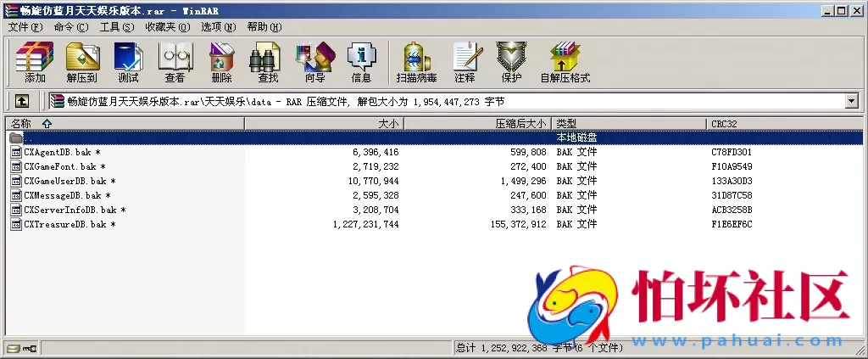Screen dimensions: 868x359
Task: Launch the 向导 (Wizard) tool
Action: click(x=315, y=61)
